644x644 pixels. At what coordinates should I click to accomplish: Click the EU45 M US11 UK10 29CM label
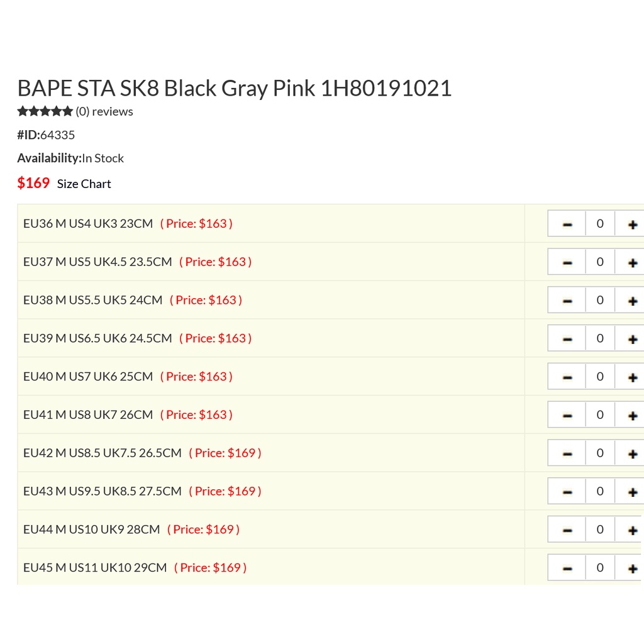pos(96,567)
